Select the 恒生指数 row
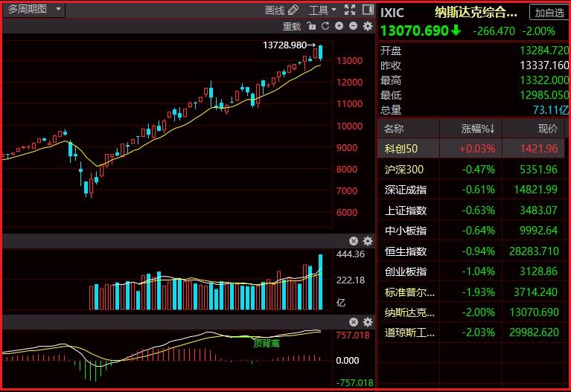This screenshot has width=571, height=392. pos(470,251)
